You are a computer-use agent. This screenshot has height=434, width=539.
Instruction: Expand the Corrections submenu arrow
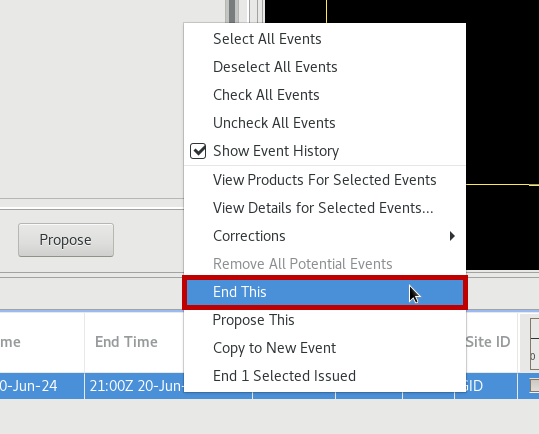point(452,236)
